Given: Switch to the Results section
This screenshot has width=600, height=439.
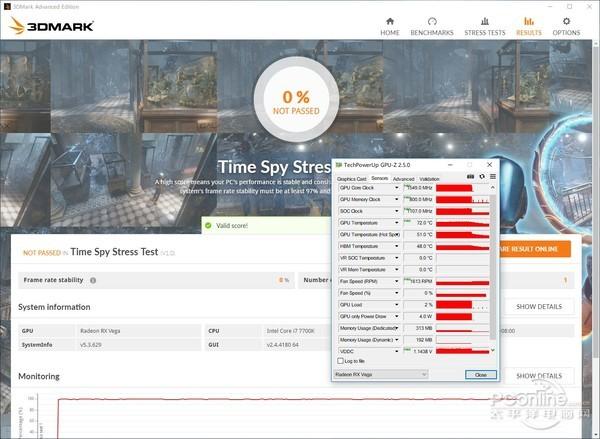Looking at the screenshot, I should [x=529, y=26].
